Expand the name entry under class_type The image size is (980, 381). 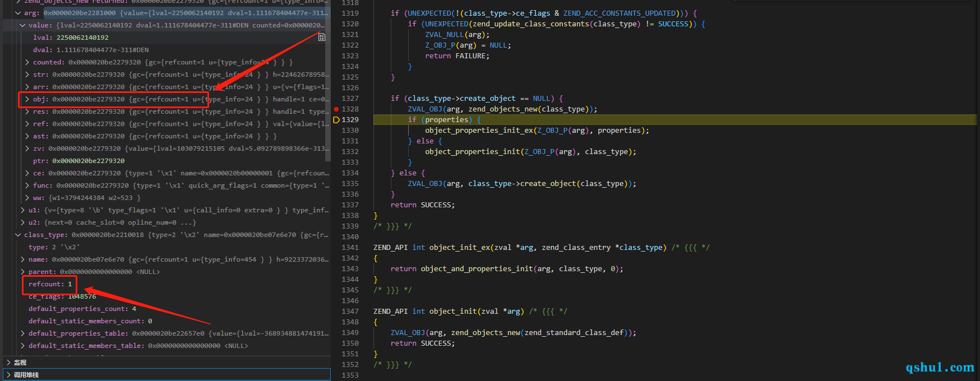[x=22, y=259]
